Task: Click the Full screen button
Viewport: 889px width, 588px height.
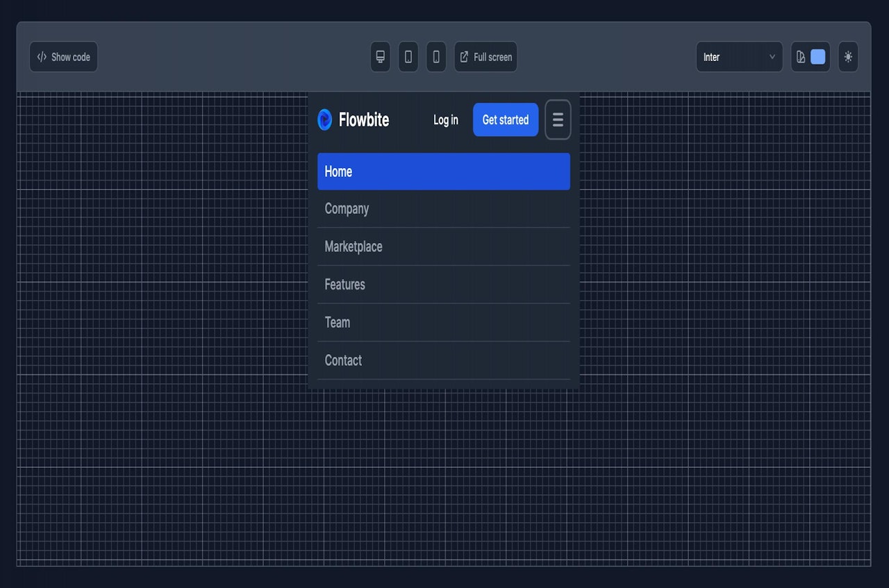Action: pyautogui.click(x=485, y=57)
